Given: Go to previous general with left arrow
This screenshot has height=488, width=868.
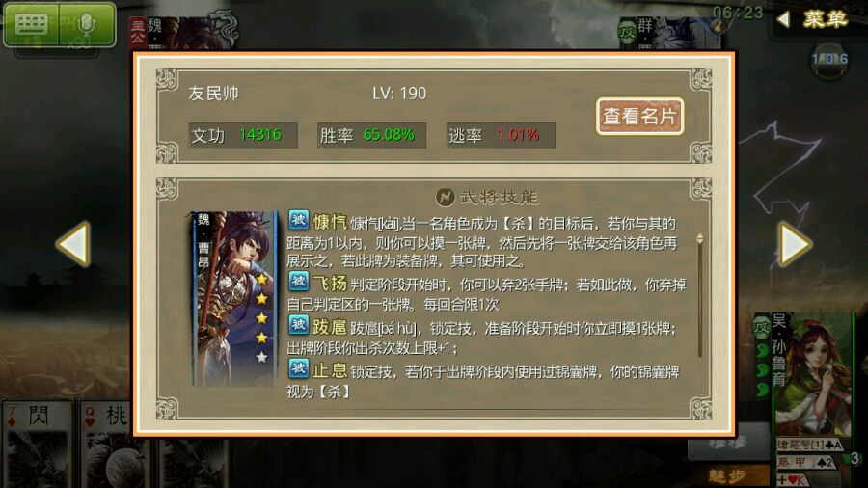Looking at the screenshot, I should pyautogui.click(x=73, y=244).
